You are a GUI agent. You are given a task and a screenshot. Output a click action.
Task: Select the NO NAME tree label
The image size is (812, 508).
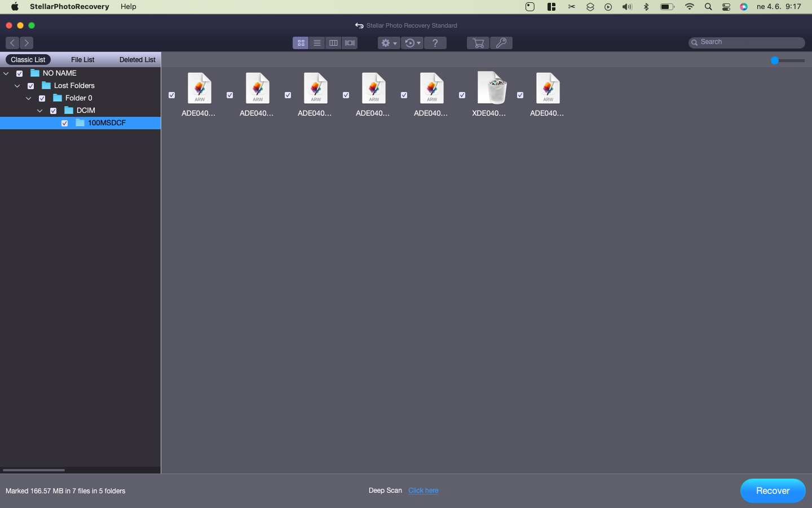pos(60,73)
